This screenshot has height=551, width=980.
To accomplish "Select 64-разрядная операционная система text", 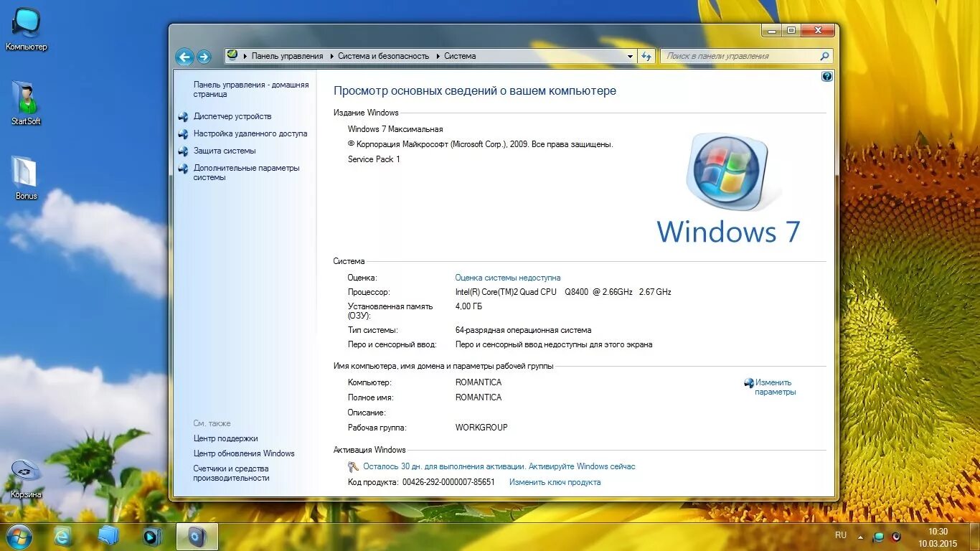I will (523, 330).
